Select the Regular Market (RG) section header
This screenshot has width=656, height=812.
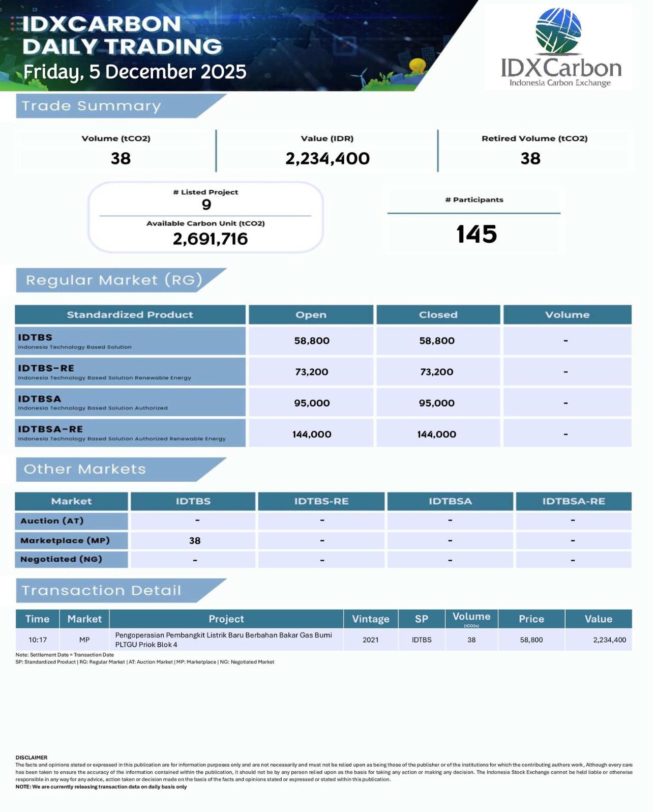click(x=114, y=280)
